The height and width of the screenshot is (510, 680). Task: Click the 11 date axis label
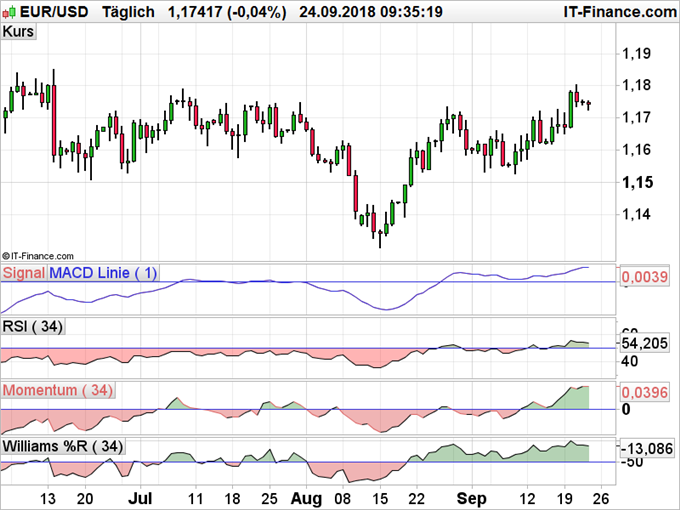coord(195,499)
